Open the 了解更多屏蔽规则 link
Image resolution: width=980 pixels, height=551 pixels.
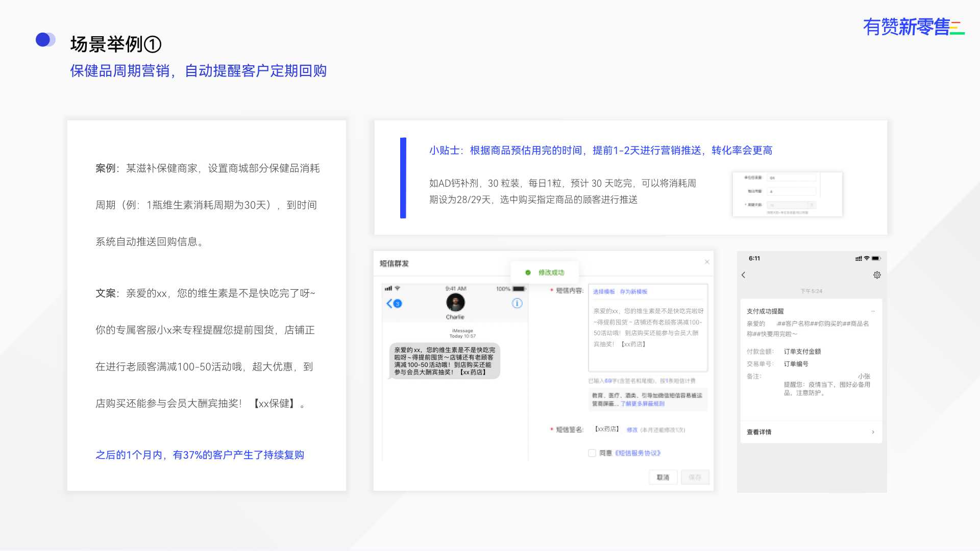[x=643, y=404]
